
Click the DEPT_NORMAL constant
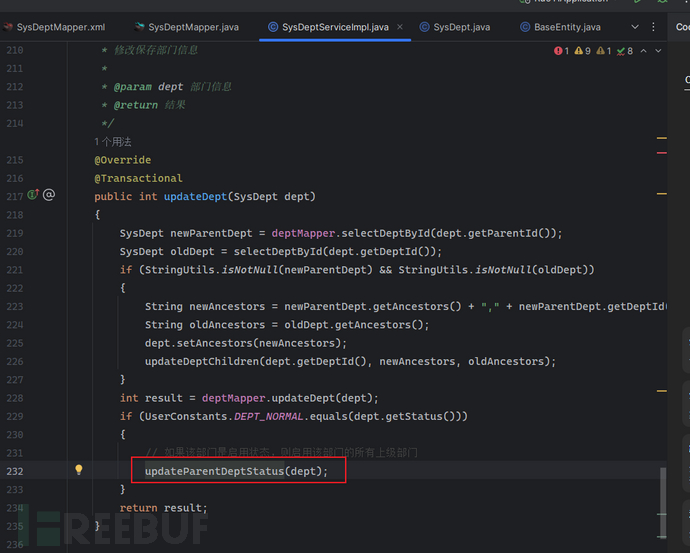268,417
